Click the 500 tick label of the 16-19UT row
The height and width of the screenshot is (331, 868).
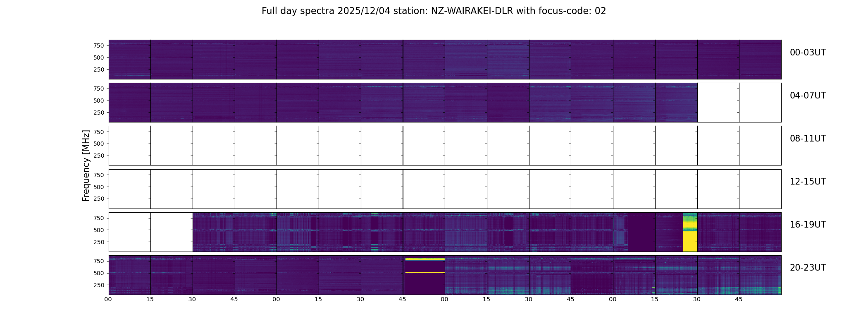click(99, 230)
